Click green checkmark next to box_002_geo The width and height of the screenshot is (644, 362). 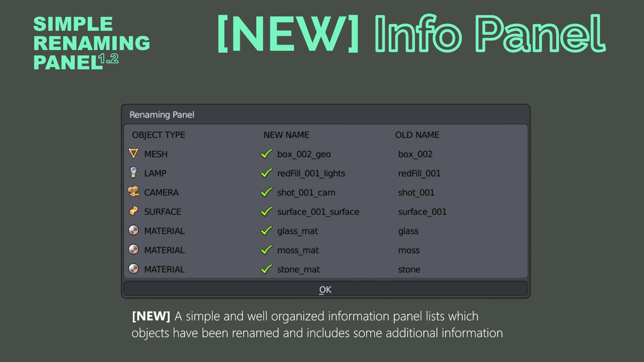pyautogui.click(x=266, y=154)
